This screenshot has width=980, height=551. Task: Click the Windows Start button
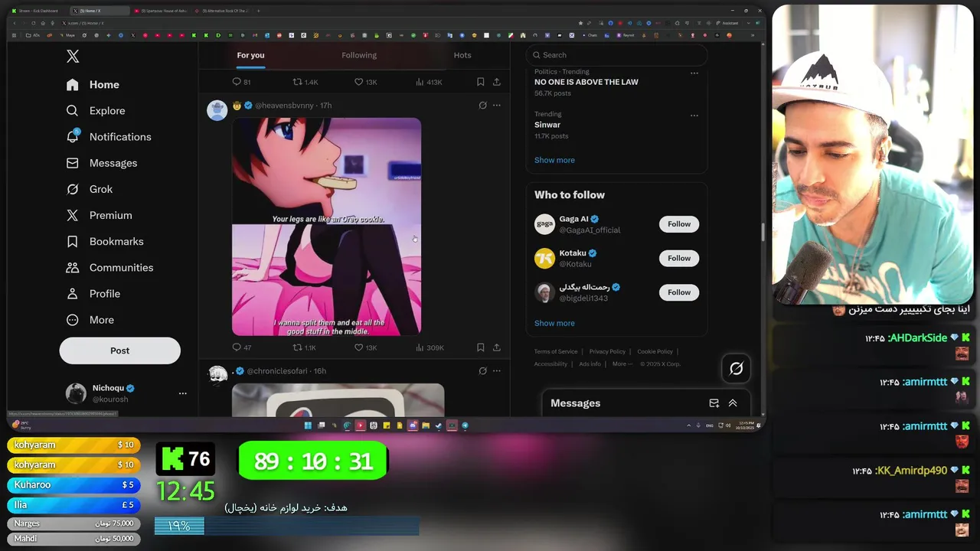pos(308,425)
